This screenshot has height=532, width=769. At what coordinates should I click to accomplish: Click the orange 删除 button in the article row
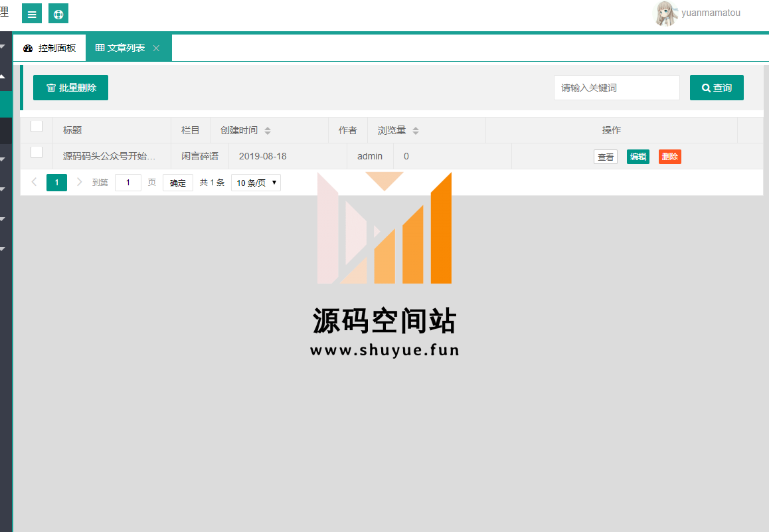(669, 157)
